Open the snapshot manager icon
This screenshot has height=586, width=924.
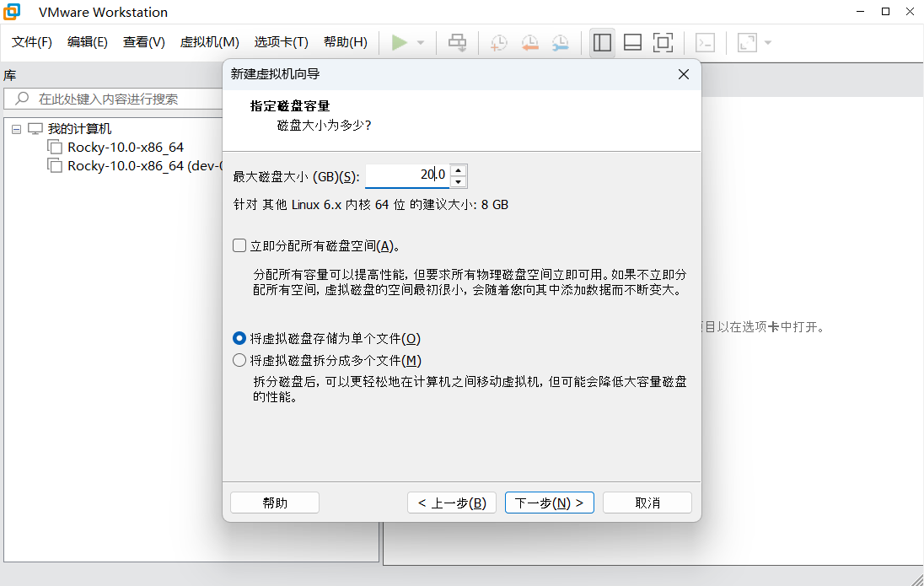click(x=561, y=42)
